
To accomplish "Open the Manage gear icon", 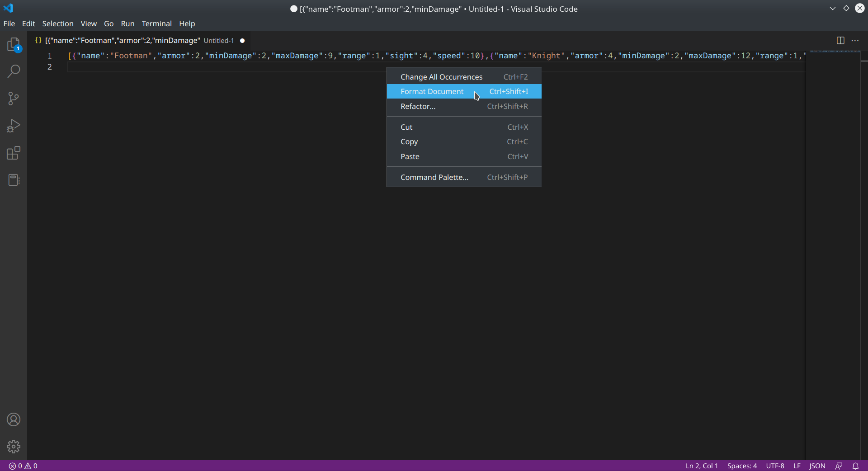I will click(x=14, y=447).
